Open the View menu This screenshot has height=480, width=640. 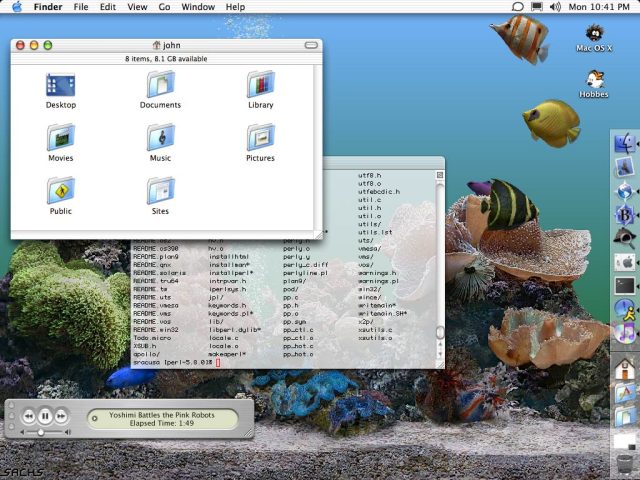137,7
